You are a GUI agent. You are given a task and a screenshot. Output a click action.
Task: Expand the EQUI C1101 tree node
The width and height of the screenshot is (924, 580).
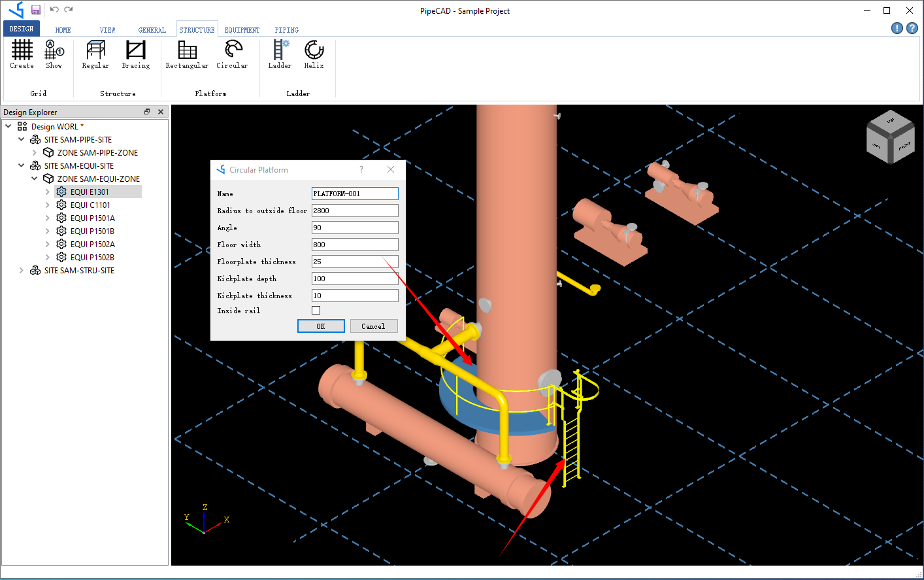tap(47, 205)
